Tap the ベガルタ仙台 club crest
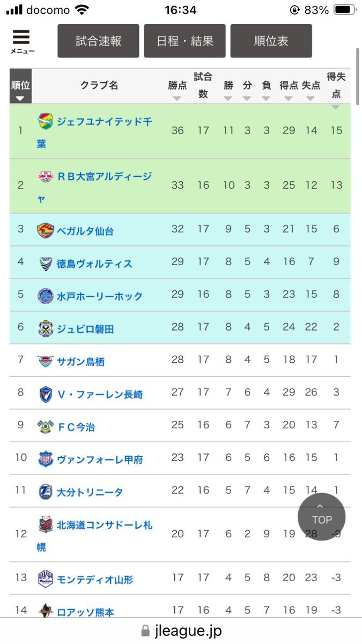 46,231
